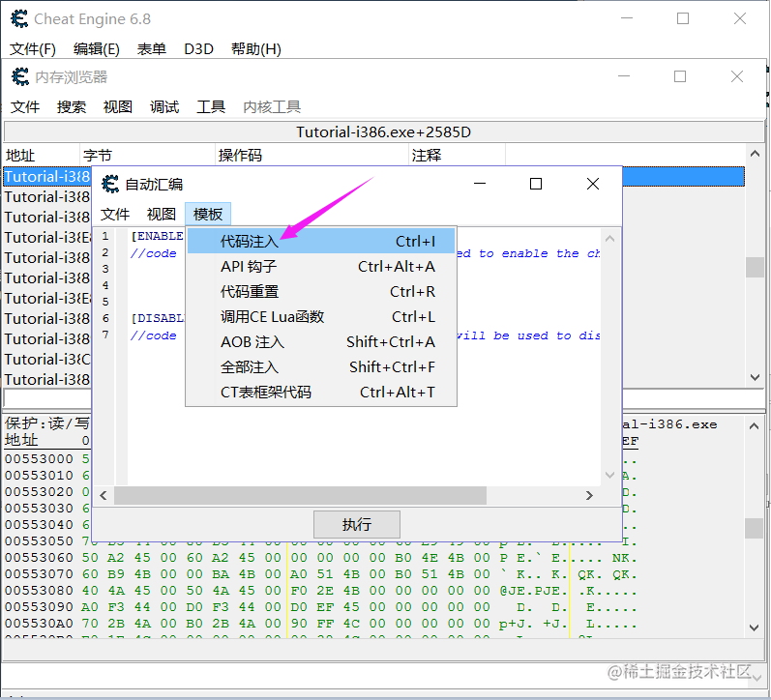Open 编辑(E) menu in main window
The image size is (771, 700).
97,48
